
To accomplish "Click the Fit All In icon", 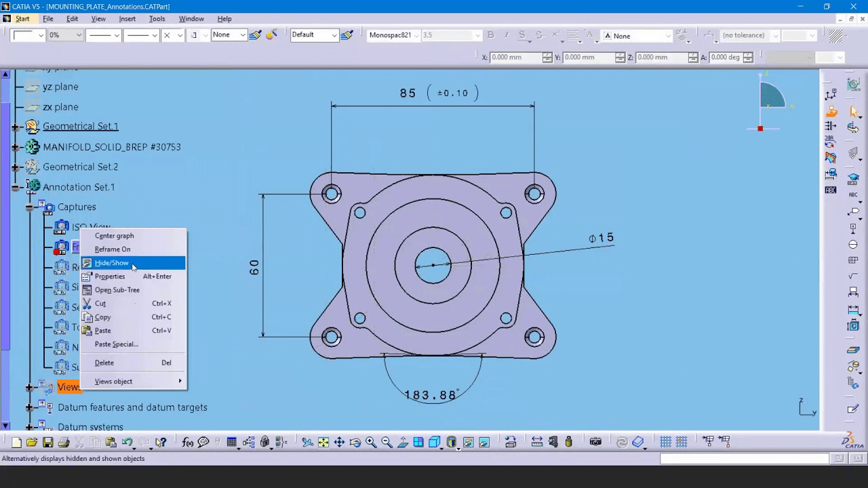I will [323, 443].
